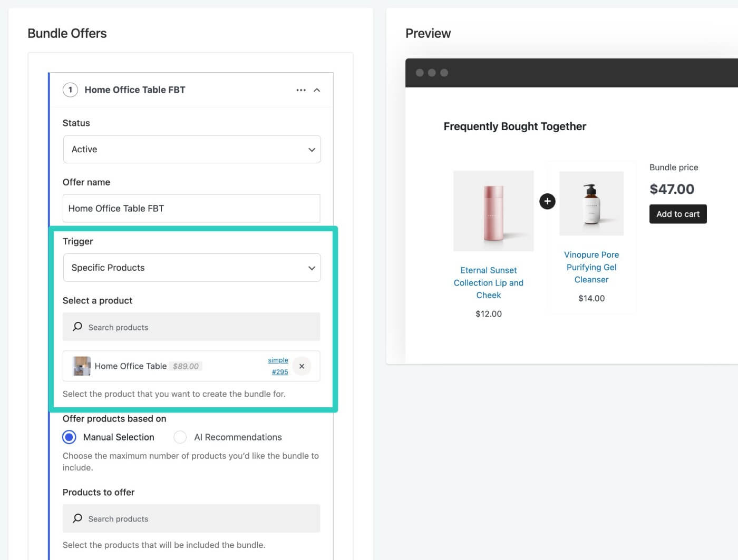Viewport: 738px width, 560px height.
Task: Open the #295 product ID link
Action: coord(280,372)
